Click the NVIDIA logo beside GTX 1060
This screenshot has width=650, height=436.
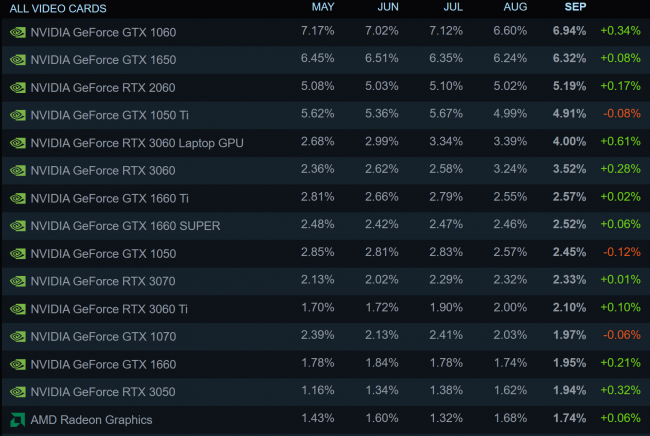coord(18,32)
